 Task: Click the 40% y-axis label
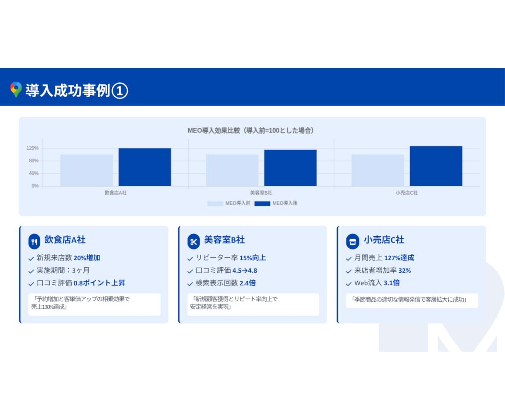pos(34,173)
